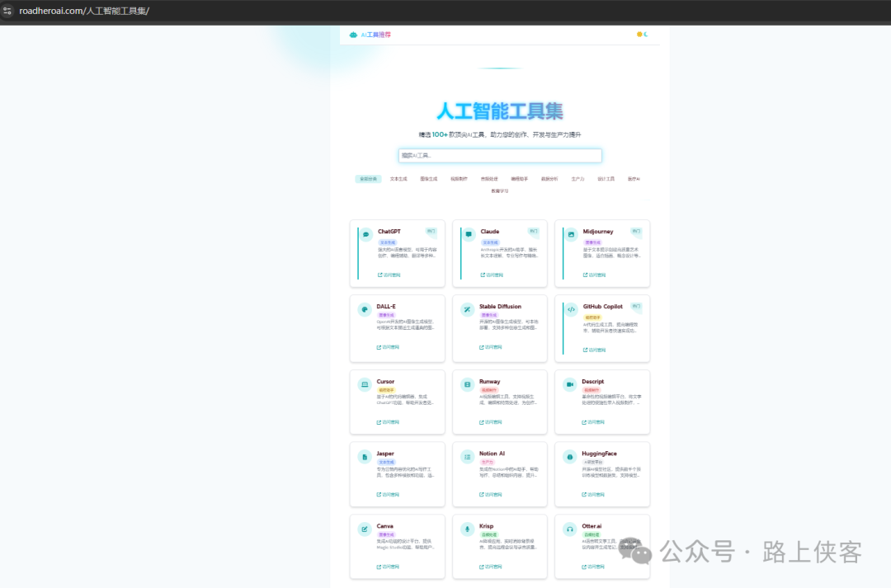Click the Claude card title
The image size is (891, 588).
pos(490,231)
